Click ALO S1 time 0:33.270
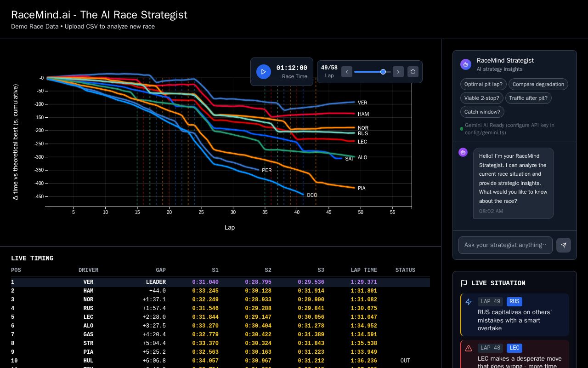Screen dimensions: 588x368 (x=205, y=326)
